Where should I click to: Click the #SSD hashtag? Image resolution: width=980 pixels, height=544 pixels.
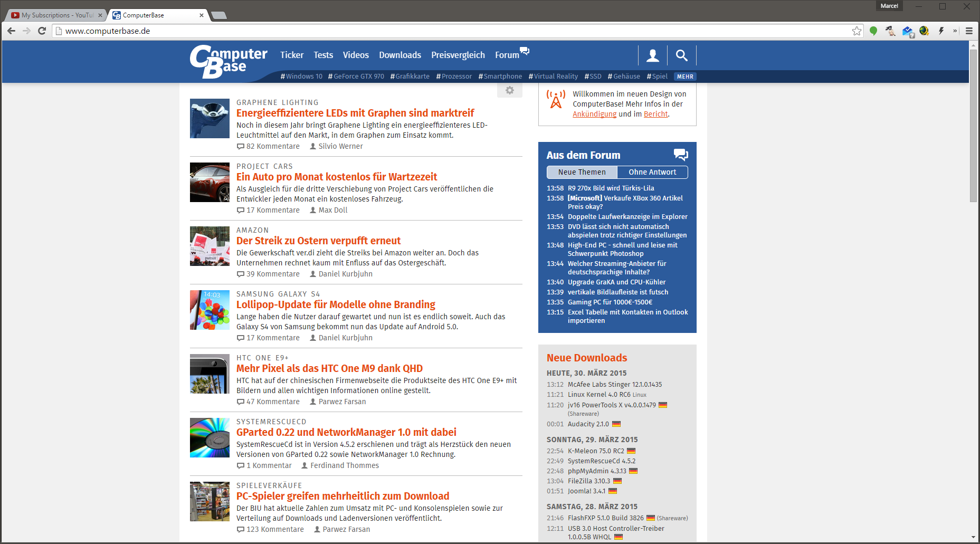click(x=593, y=77)
